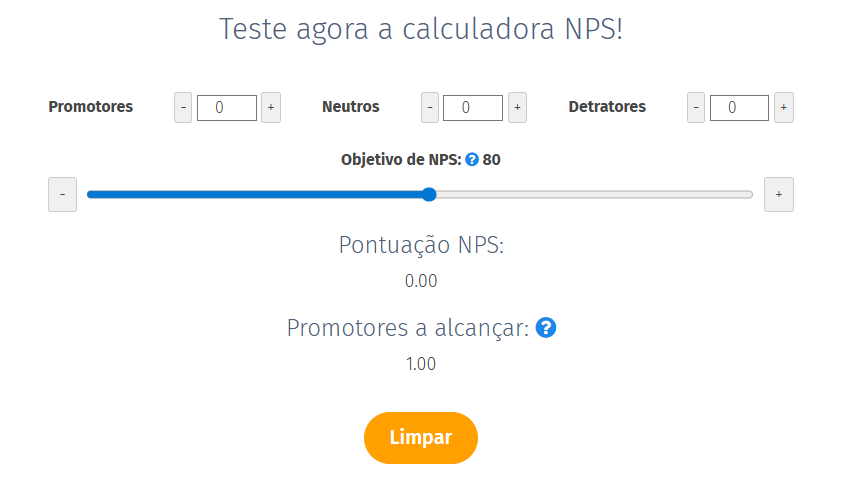Image resolution: width=866 pixels, height=494 pixels.
Task: Decrease the Neutros count with minus
Action: point(430,107)
